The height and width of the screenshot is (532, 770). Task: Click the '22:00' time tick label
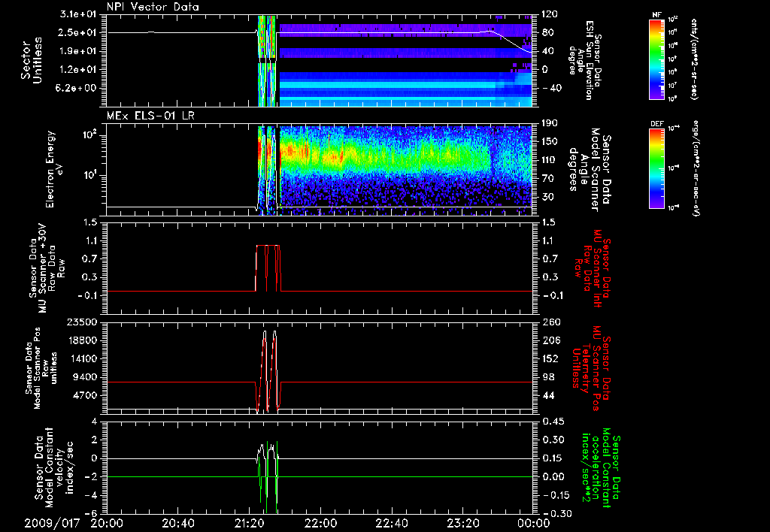320,523
